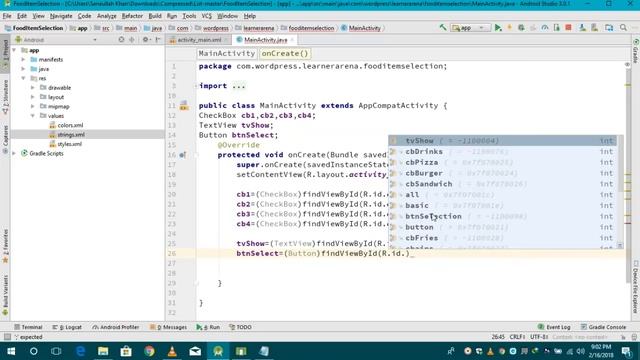Select tvShow in autocomplete list
The height and width of the screenshot is (360, 640).
click(x=502, y=141)
